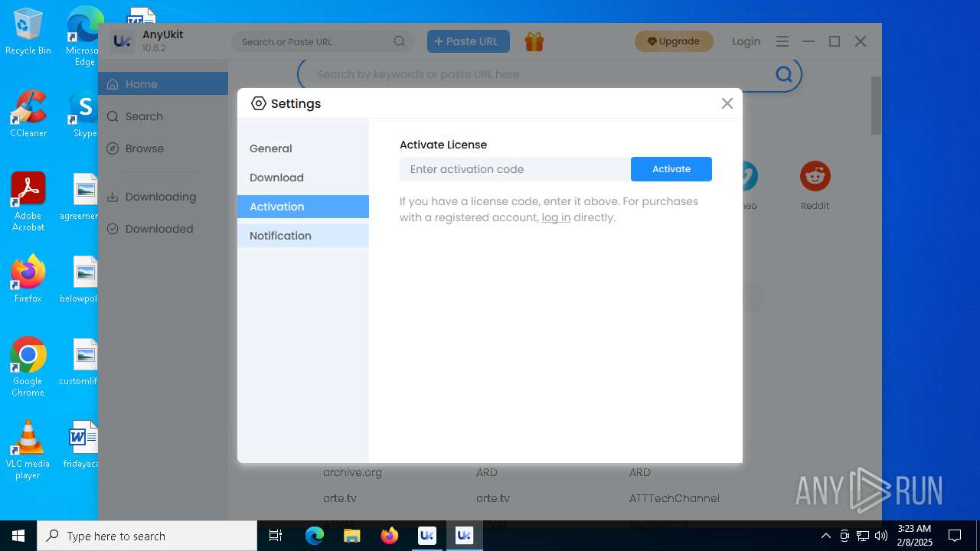The height and width of the screenshot is (551, 980).
Task: Click the activation code input field
Action: coord(515,169)
